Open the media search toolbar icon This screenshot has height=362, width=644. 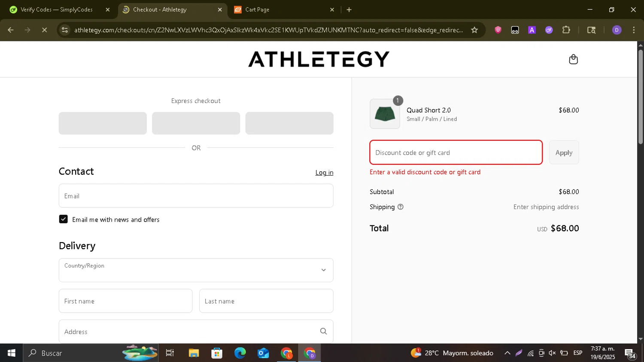591,30
